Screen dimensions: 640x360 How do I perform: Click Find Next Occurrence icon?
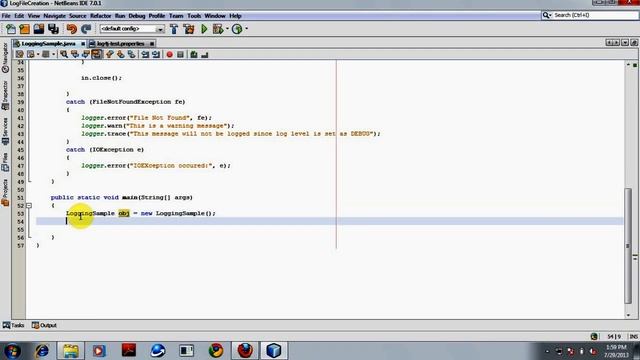click(x=86, y=54)
